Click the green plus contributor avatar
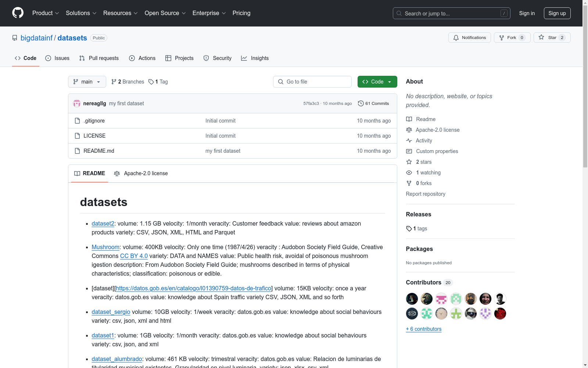Screen dimensions: 588x368 tap(456, 314)
